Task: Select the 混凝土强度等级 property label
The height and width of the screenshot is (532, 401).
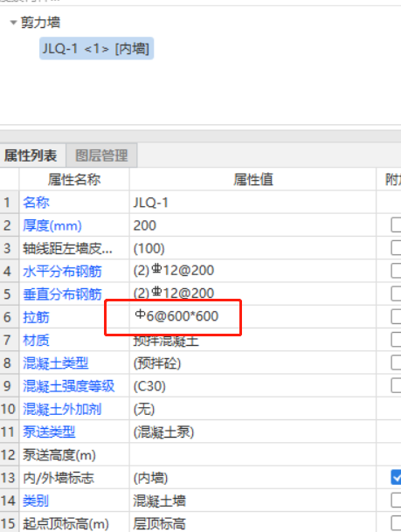Action: tap(68, 386)
